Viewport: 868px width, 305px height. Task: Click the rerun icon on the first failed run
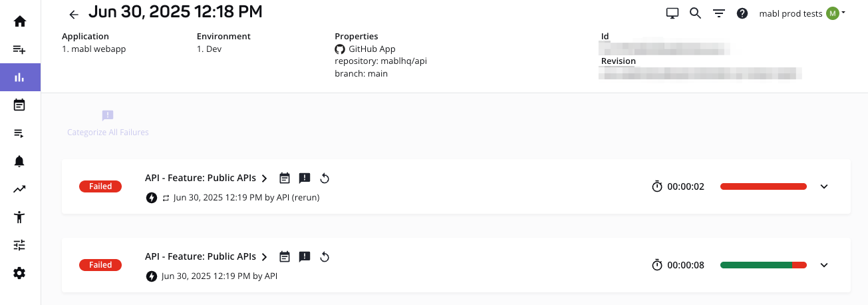pos(325,178)
